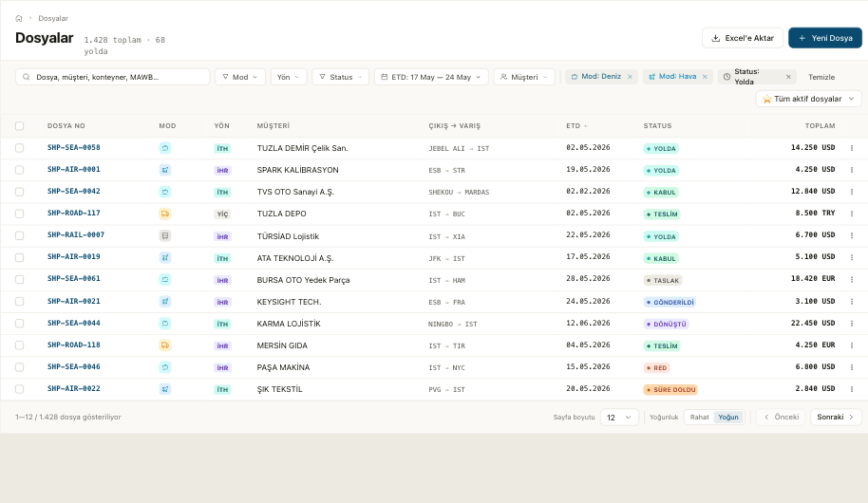
Task: Open row menu for SHP-SEA-0058
Action: click(852, 148)
